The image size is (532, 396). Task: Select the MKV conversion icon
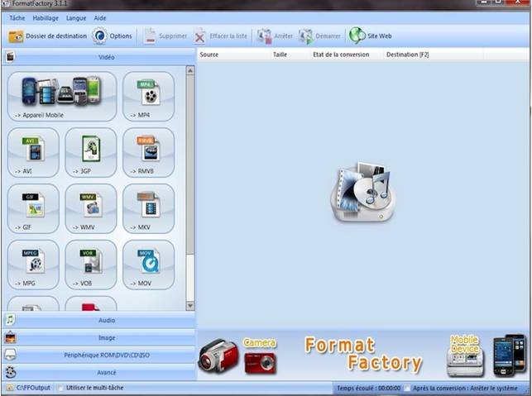pyautogui.click(x=148, y=208)
